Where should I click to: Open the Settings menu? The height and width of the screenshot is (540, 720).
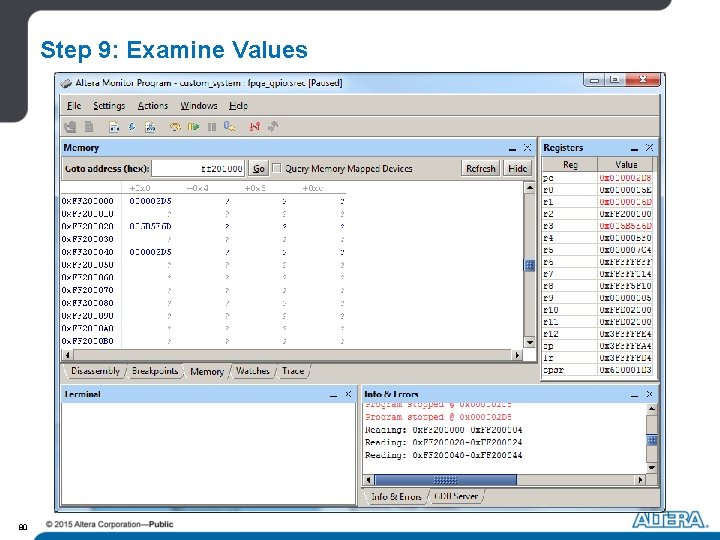(109, 106)
